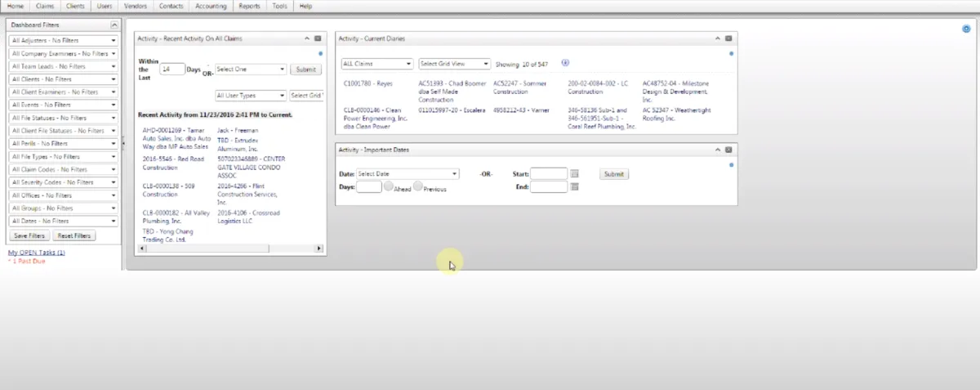
Task: Close the Recent Activity On All Claims panel
Action: (x=318, y=38)
